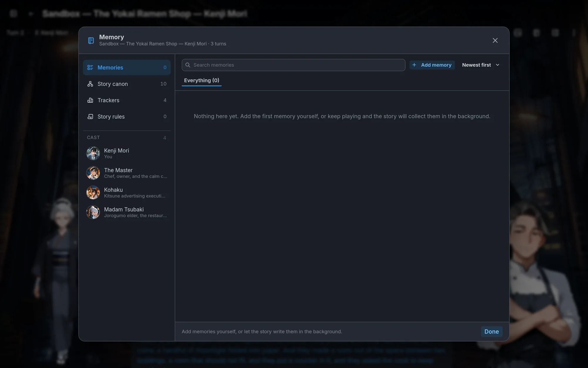Open the Story canon section
Screen dimensions: 588x368
pos(127,84)
